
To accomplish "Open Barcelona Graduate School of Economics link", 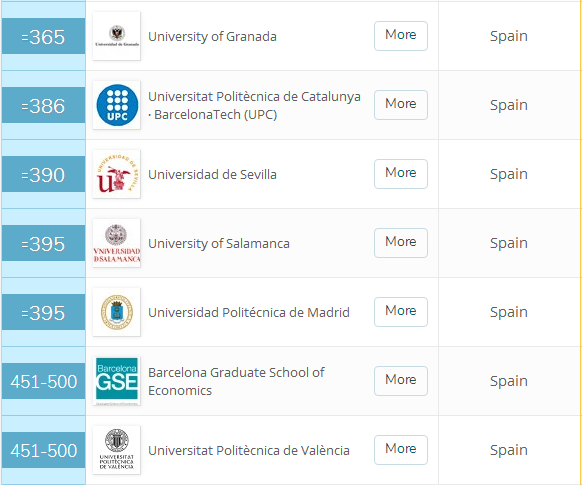I will click(x=236, y=381).
